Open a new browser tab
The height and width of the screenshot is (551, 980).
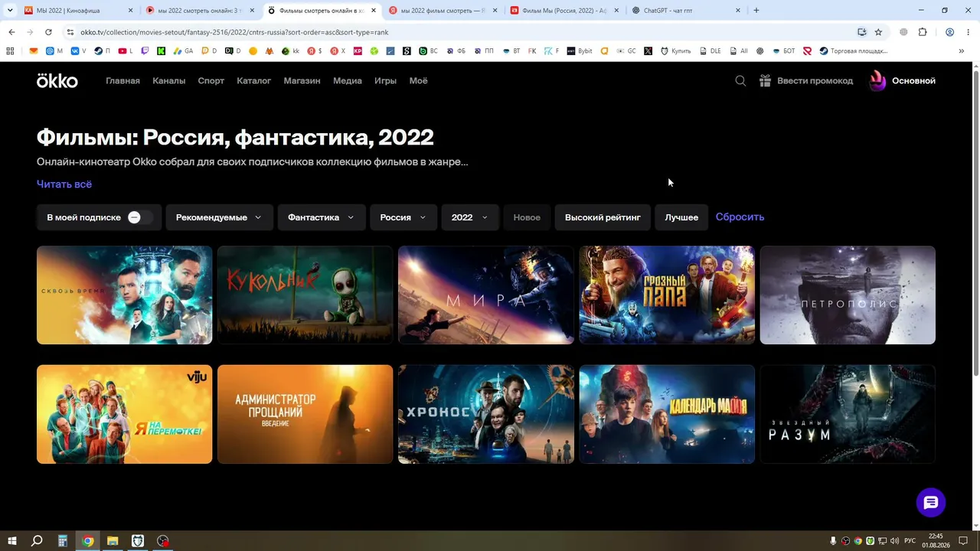756,11
